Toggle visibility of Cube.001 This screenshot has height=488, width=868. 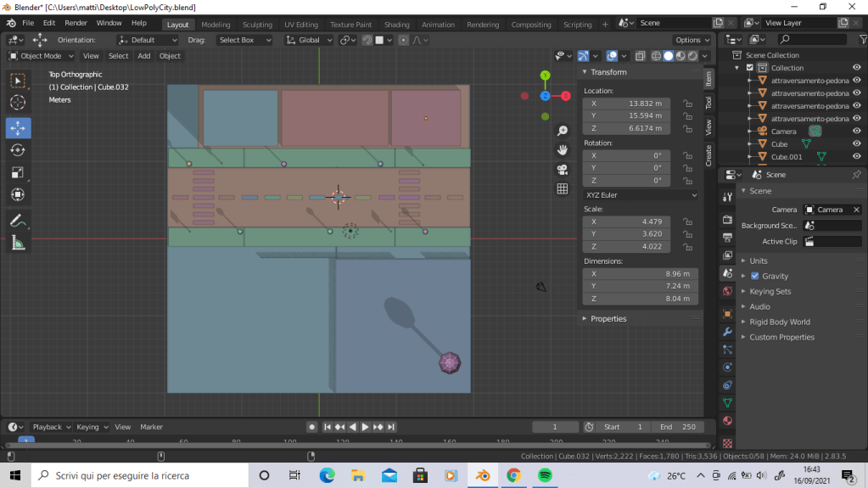856,157
